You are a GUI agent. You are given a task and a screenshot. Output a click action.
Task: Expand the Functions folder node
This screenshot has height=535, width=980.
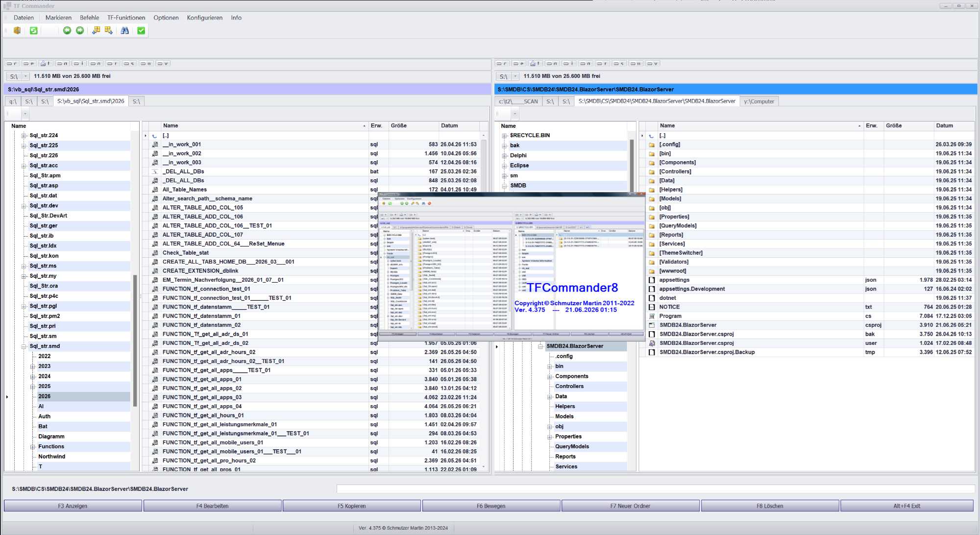[32, 447]
